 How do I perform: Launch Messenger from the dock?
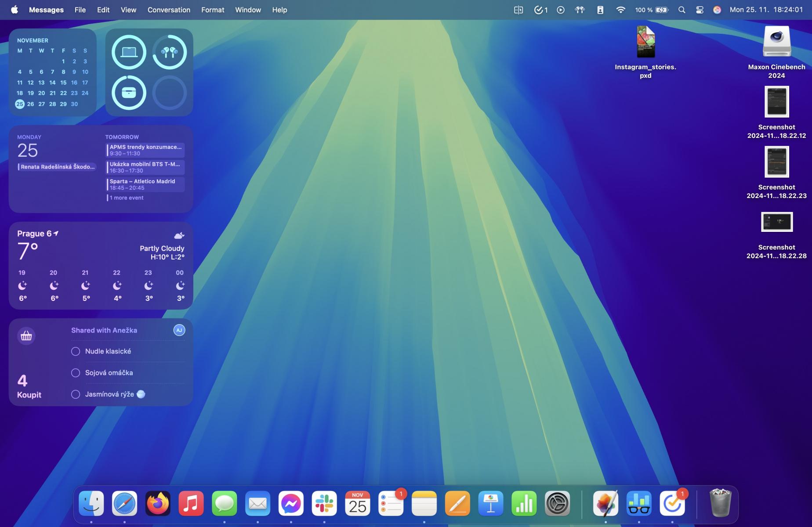291,503
